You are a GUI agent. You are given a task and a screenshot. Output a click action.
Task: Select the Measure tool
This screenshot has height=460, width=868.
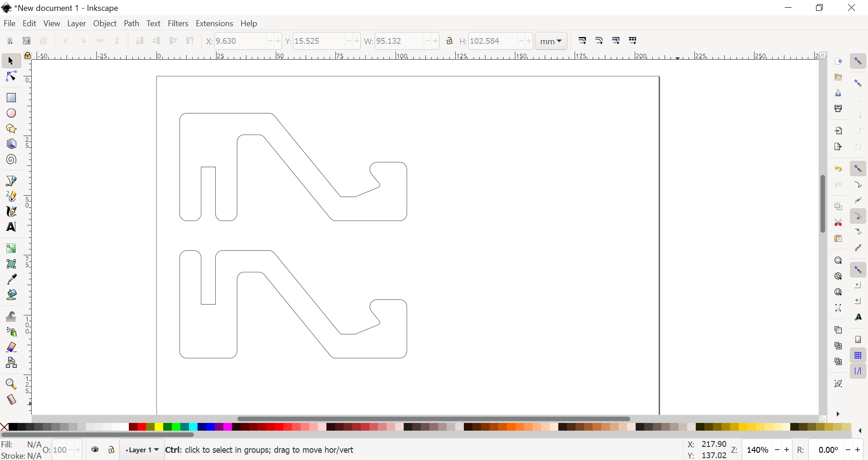click(x=10, y=399)
